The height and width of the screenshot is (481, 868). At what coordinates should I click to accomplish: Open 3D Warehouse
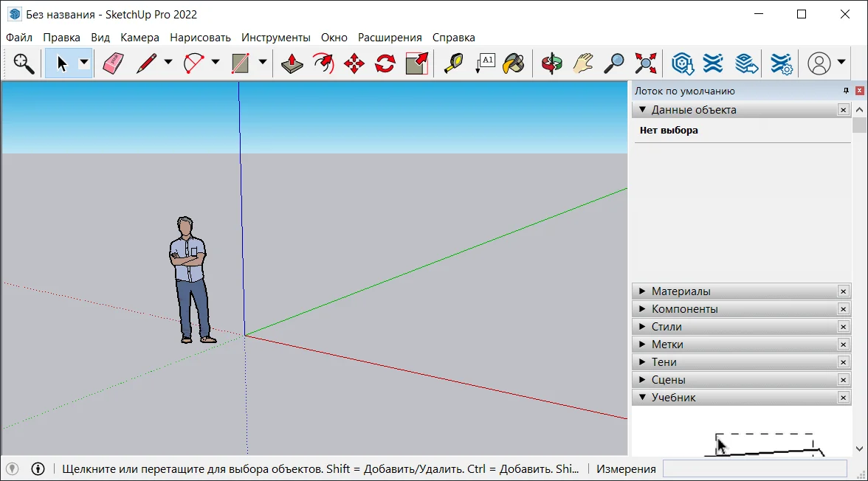tap(683, 63)
